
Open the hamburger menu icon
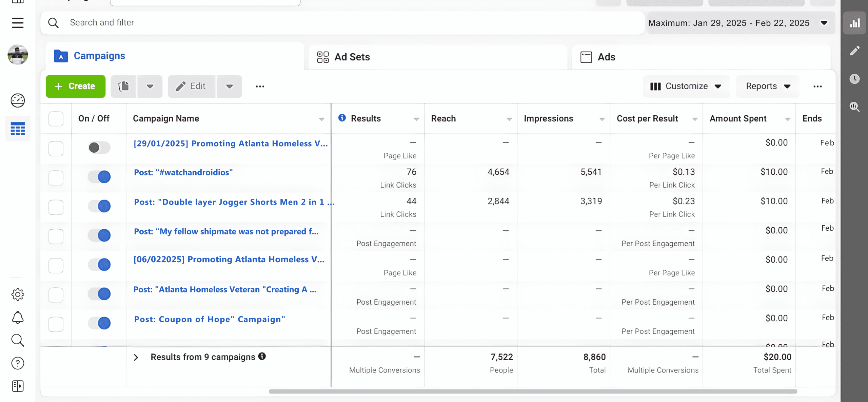click(x=18, y=23)
